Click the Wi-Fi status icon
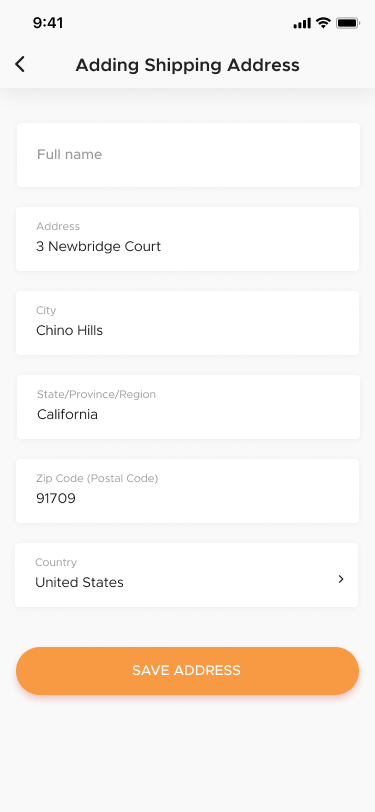 click(x=324, y=23)
